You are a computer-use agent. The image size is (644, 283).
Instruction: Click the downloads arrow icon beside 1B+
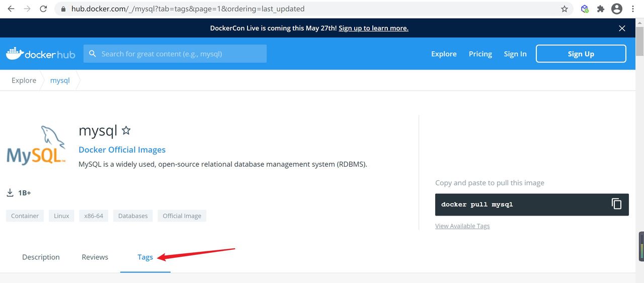coord(10,193)
